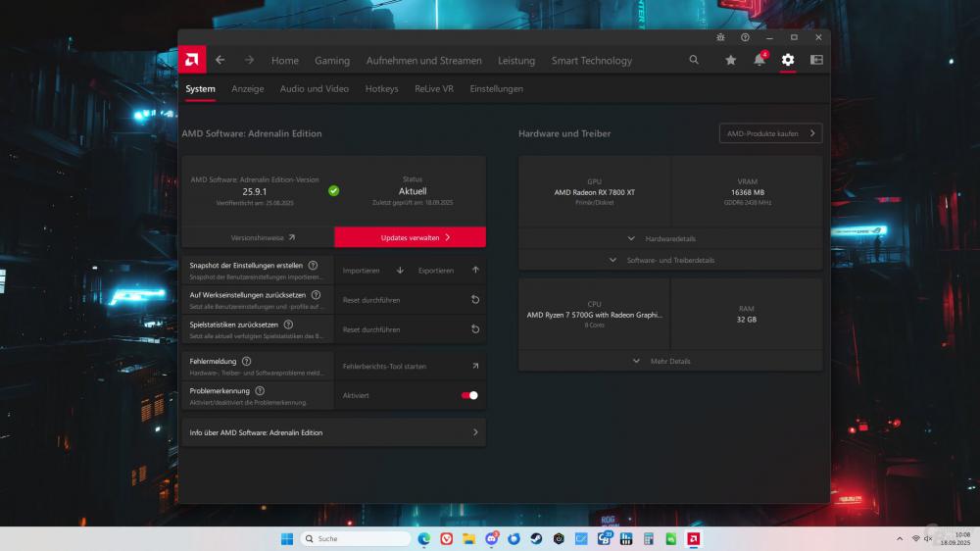
Task: Click the back arrow icon
Action: [220, 60]
